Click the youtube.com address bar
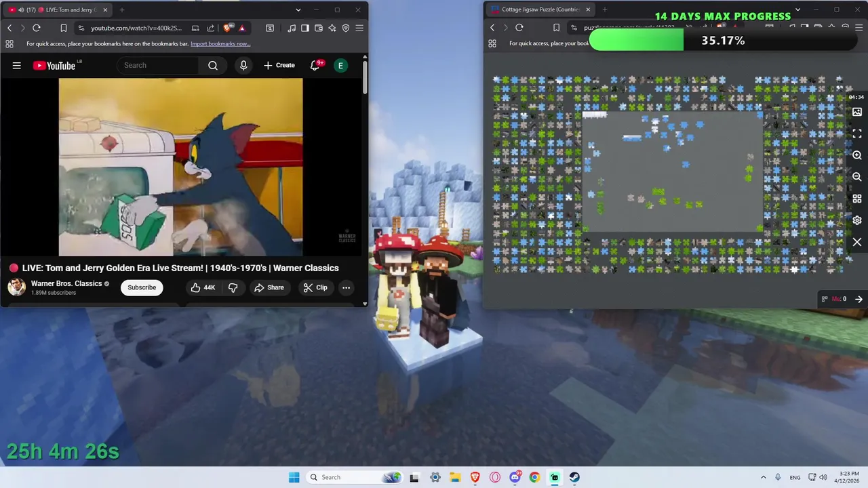 (x=136, y=28)
